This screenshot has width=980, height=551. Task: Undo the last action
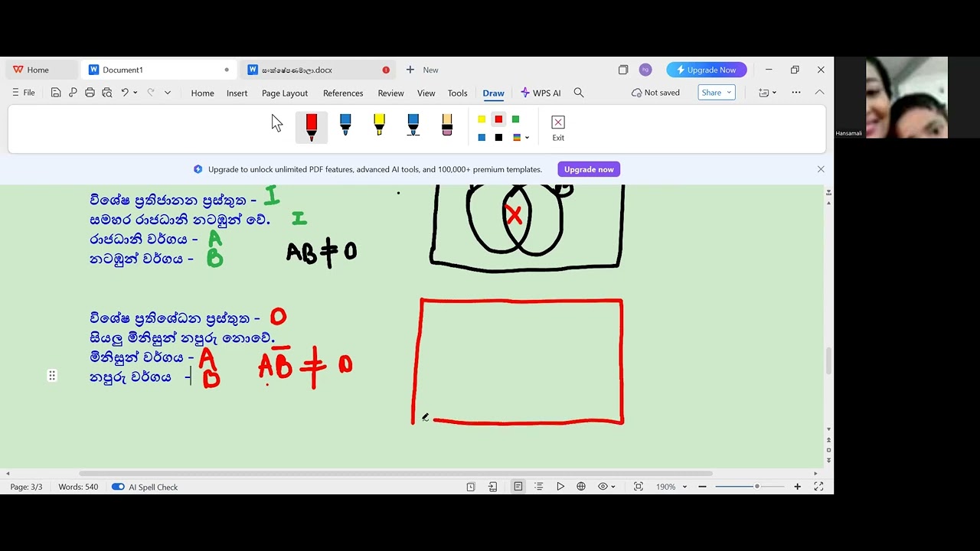125,93
